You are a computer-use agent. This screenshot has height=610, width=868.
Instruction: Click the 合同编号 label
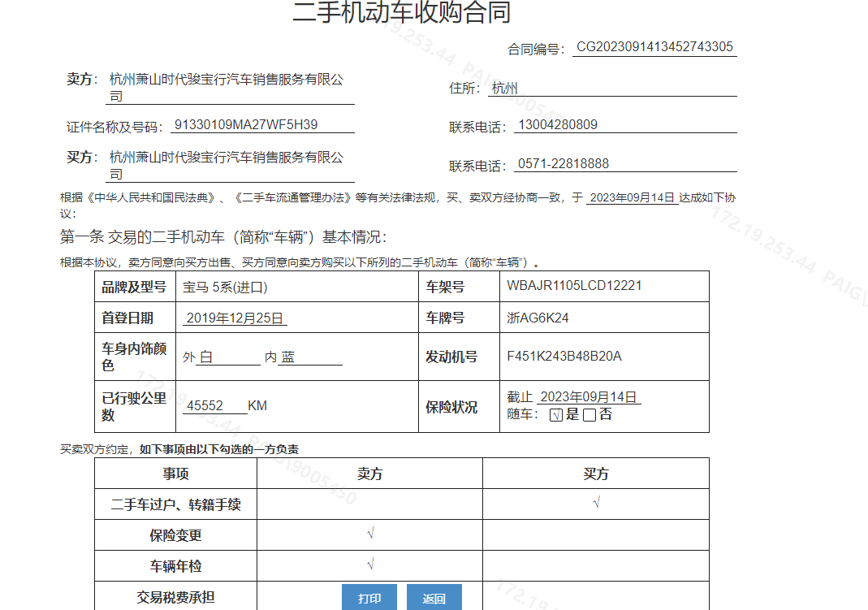pos(536,50)
